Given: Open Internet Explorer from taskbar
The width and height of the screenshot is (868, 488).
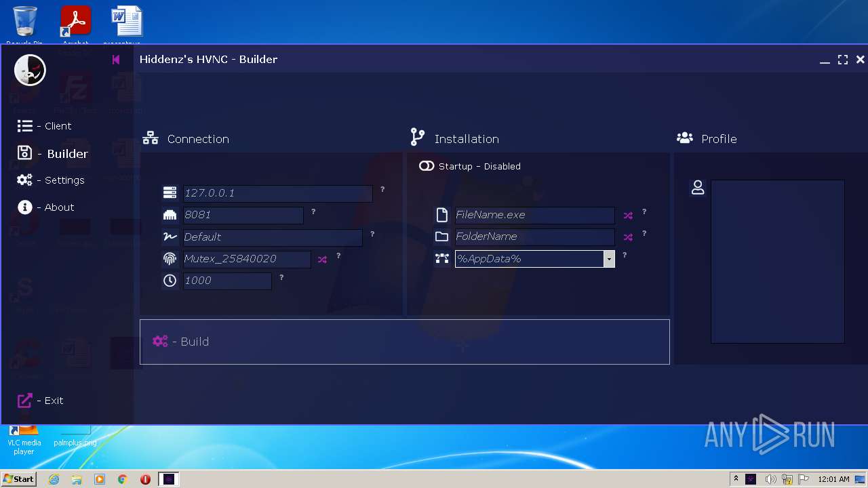Looking at the screenshot, I should [x=54, y=479].
